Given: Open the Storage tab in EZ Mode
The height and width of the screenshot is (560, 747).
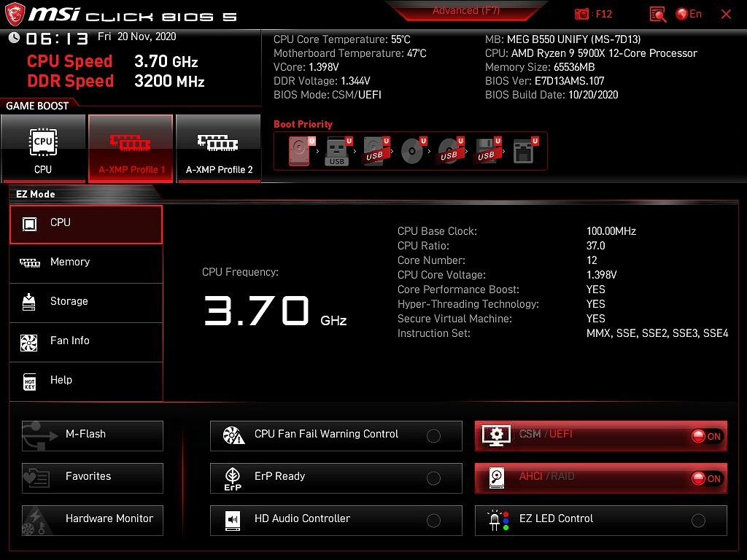Looking at the screenshot, I should pos(86,303).
